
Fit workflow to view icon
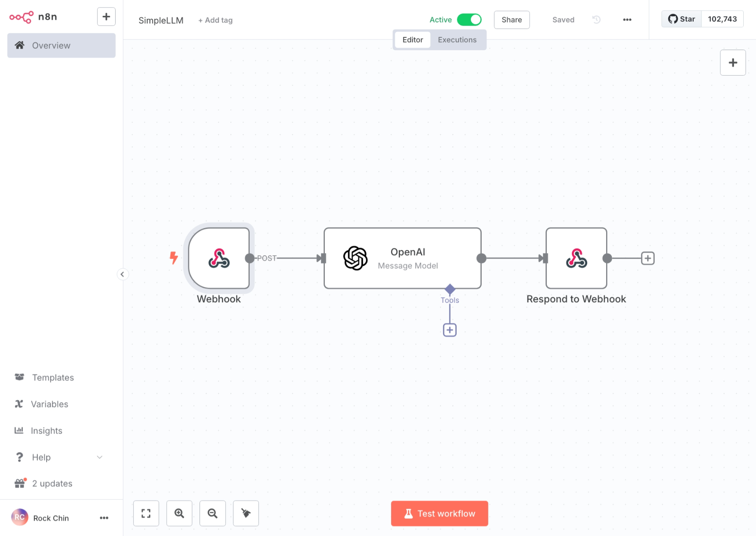point(146,513)
